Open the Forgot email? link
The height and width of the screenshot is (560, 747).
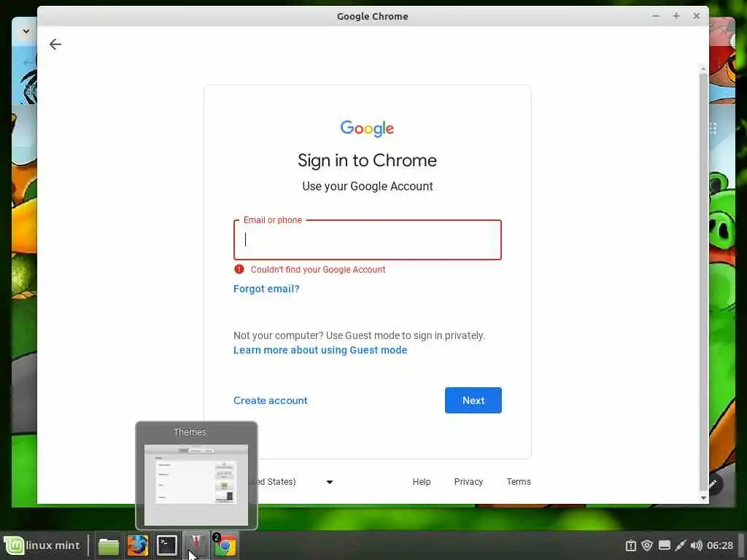point(266,289)
